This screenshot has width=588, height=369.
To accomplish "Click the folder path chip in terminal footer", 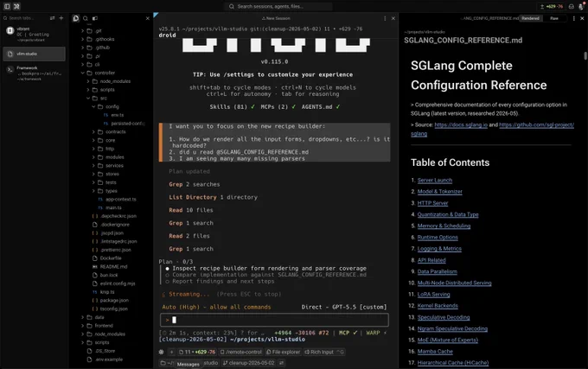I will pos(189,363).
